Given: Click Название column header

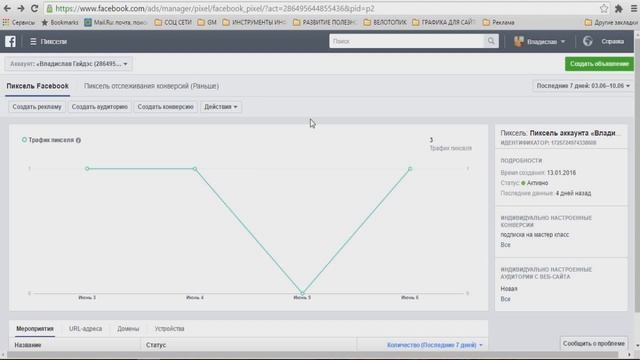Looking at the screenshot, I should click(28, 345).
